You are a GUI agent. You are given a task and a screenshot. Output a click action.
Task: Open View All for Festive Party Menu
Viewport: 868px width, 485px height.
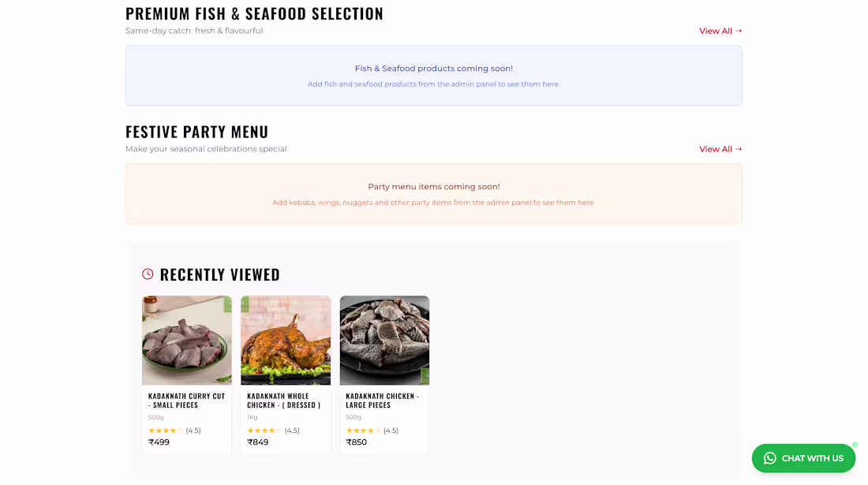coord(720,148)
